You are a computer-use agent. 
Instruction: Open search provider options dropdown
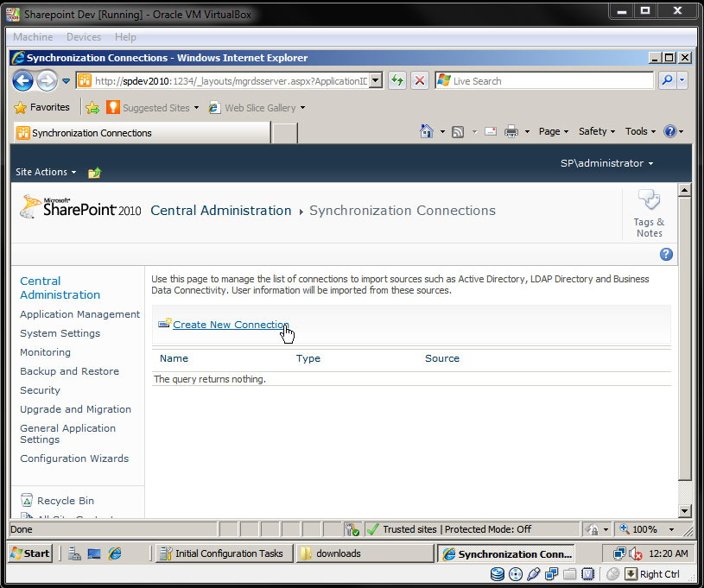click(x=682, y=81)
